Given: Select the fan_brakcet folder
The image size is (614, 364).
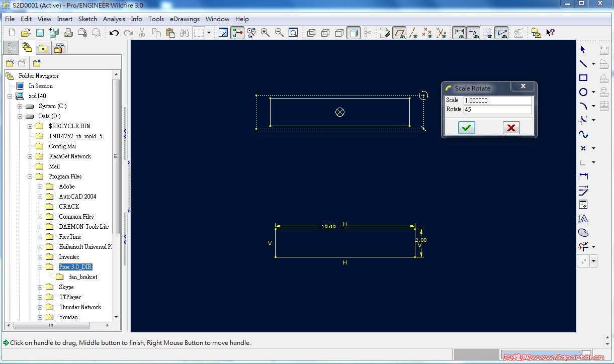Looking at the screenshot, I should coord(83,277).
